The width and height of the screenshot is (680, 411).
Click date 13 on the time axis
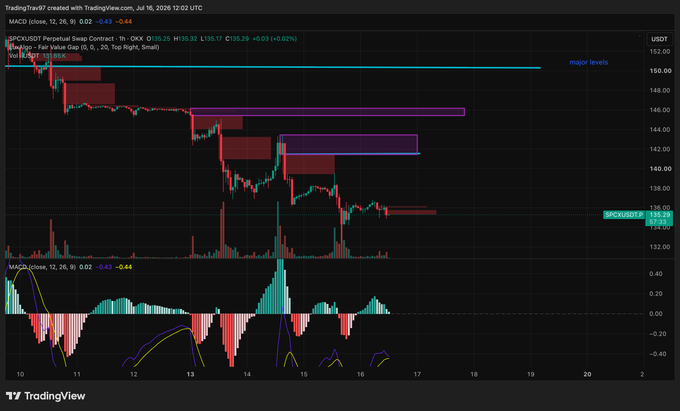tap(190, 374)
